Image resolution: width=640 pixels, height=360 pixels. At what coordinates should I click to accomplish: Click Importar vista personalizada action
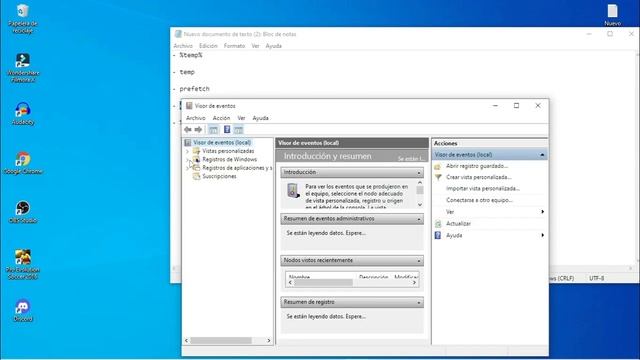point(482,189)
